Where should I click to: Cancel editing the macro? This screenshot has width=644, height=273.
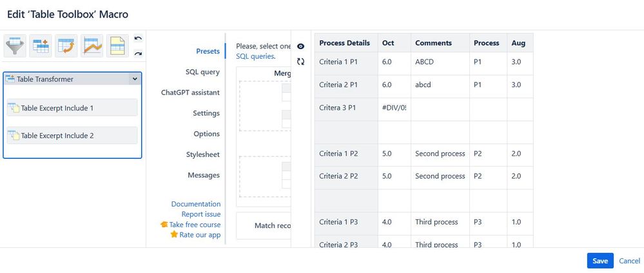pos(629,261)
